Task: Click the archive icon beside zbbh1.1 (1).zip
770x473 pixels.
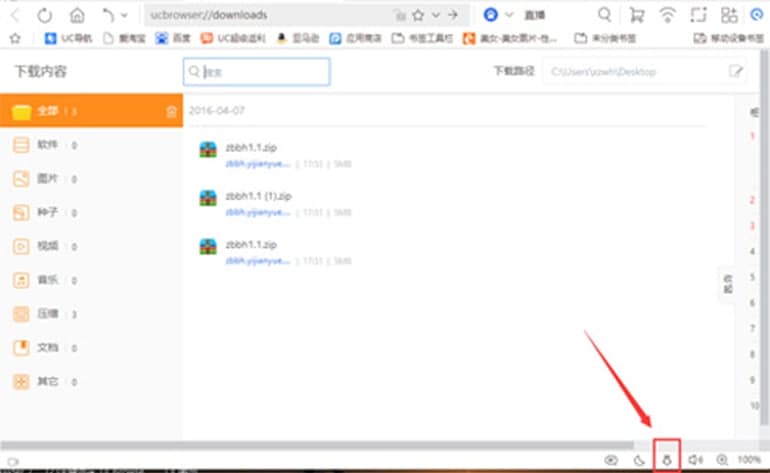Action: 208,198
